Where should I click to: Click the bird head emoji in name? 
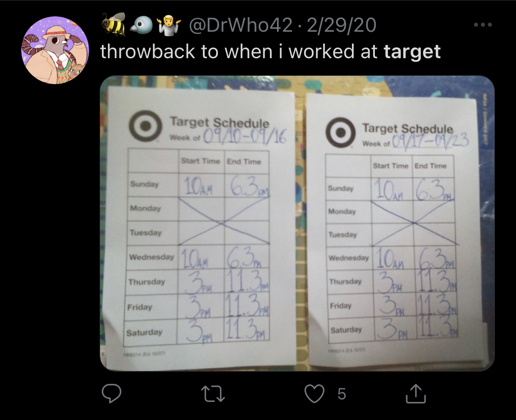[x=142, y=25]
